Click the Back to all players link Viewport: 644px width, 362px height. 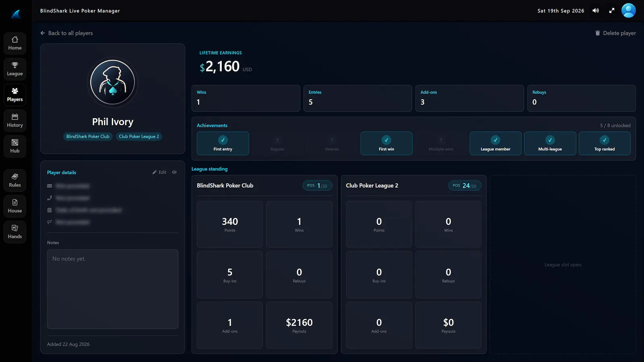tap(66, 33)
